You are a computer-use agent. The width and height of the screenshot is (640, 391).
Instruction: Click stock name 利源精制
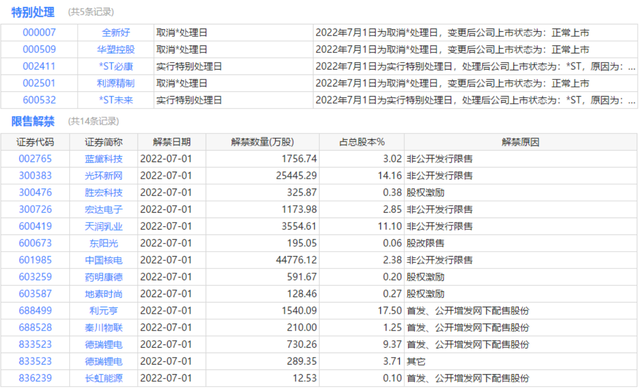(x=116, y=83)
